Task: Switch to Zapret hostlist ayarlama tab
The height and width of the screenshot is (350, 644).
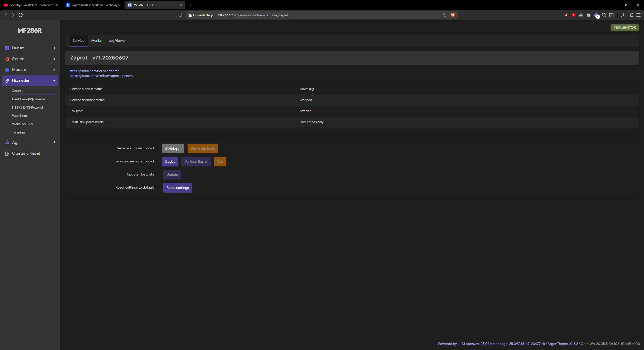Action: click(x=93, y=5)
